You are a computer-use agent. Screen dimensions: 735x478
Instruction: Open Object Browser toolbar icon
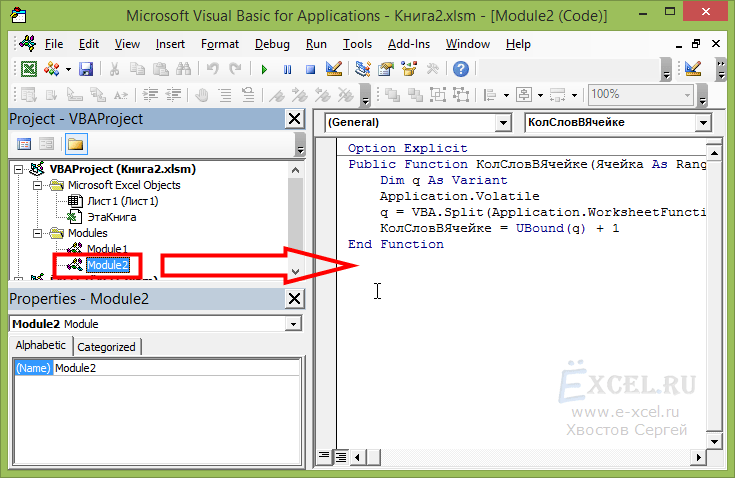coord(409,69)
